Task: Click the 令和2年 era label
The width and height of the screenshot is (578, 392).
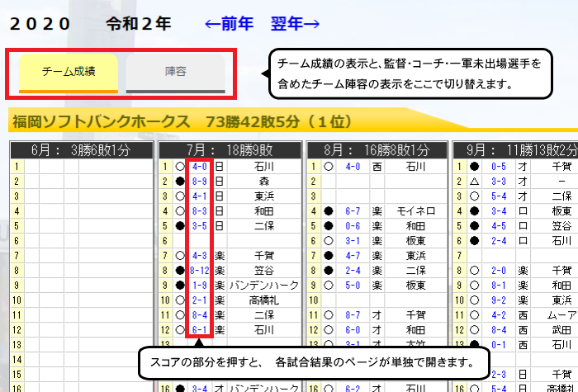Action: click(139, 24)
